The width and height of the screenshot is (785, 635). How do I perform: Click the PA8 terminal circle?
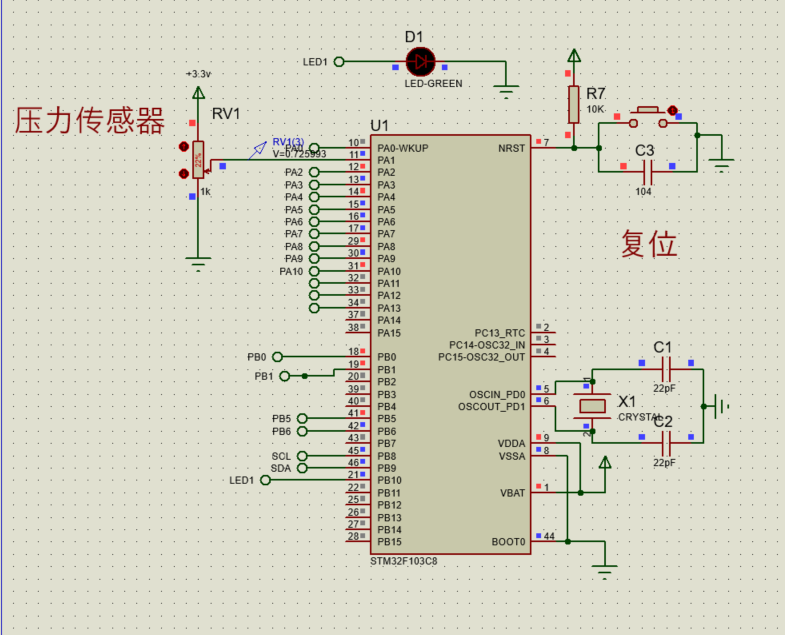tap(314, 246)
